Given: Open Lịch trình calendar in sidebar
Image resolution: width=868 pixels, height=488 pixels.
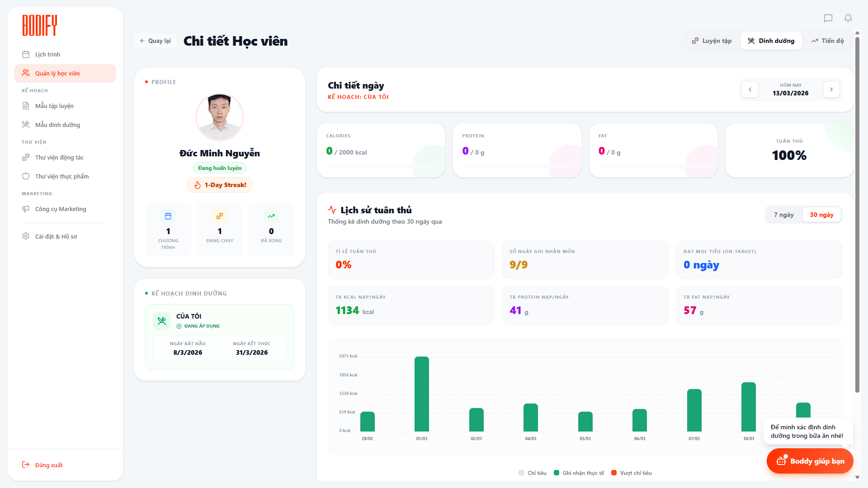Looking at the screenshot, I should point(47,54).
